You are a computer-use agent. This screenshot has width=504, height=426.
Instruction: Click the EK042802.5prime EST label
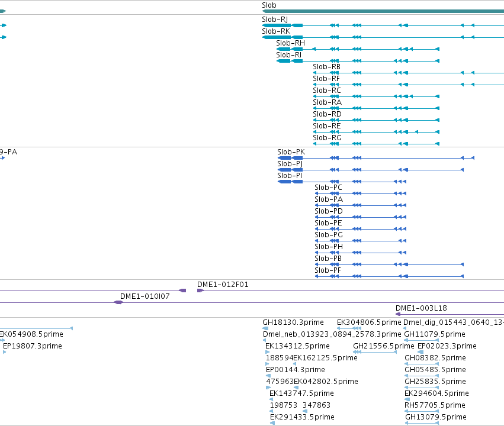(x=326, y=382)
